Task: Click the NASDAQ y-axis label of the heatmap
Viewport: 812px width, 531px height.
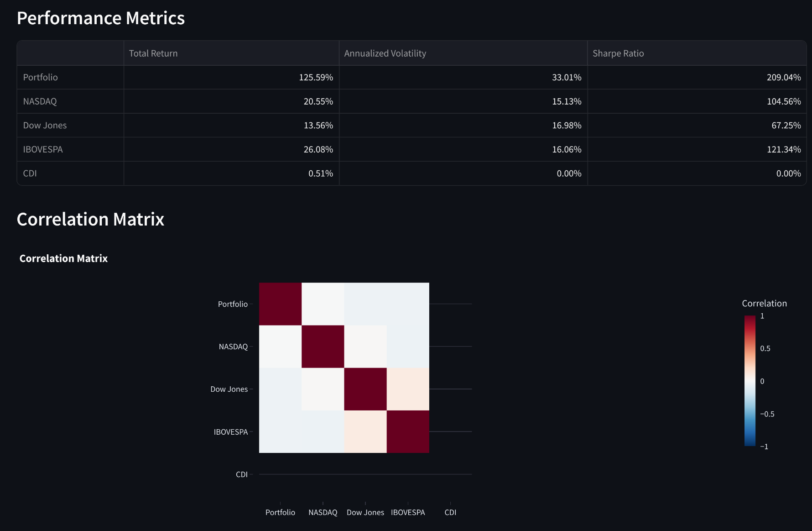Action: point(233,347)
